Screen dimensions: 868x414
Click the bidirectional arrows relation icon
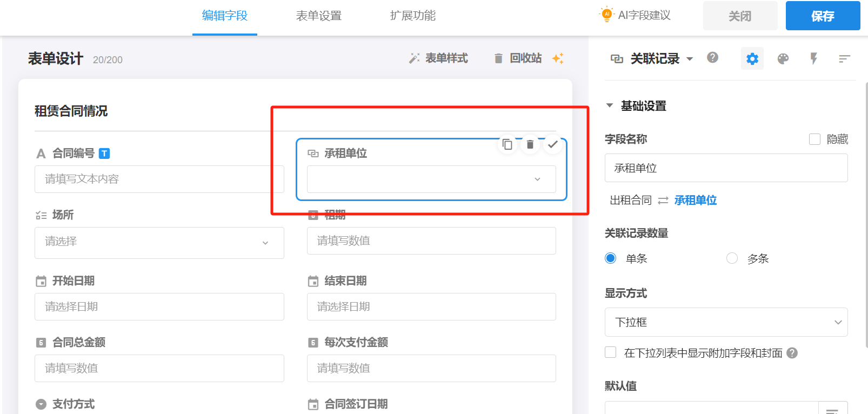pos(663,201)
